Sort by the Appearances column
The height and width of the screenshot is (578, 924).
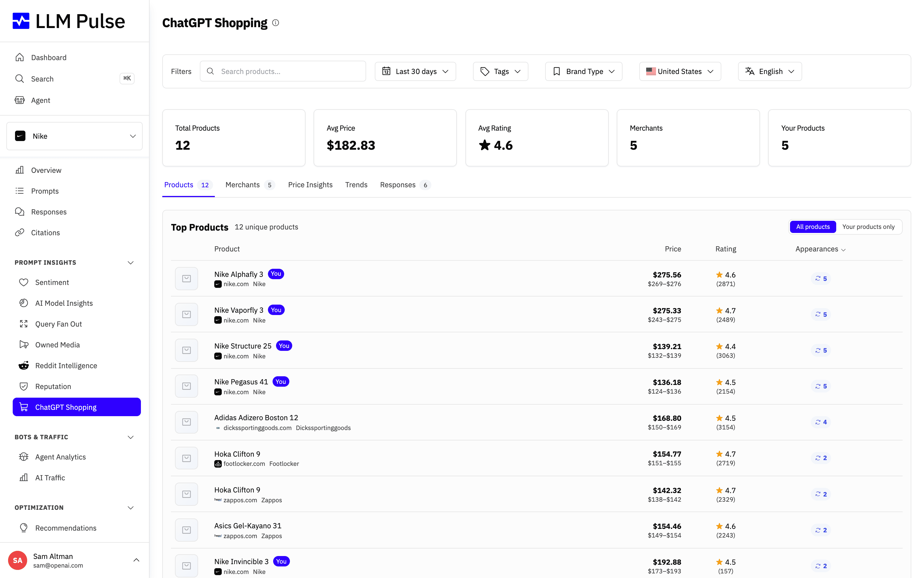click(820, 249)
